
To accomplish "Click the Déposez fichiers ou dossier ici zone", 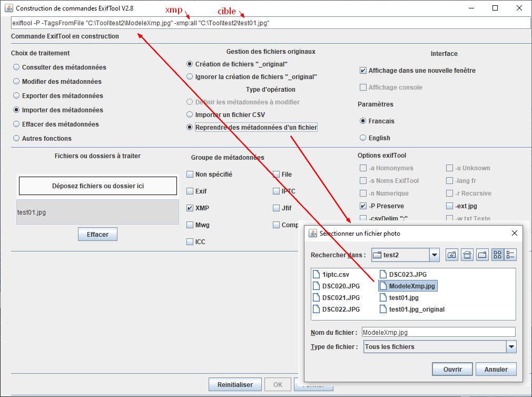I will (x=98, y=186).
